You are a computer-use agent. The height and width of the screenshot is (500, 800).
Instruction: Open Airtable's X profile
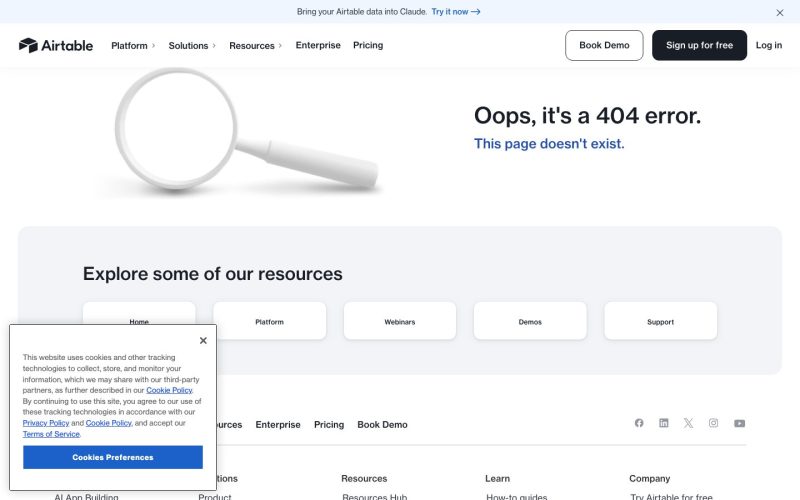[688, 423]
